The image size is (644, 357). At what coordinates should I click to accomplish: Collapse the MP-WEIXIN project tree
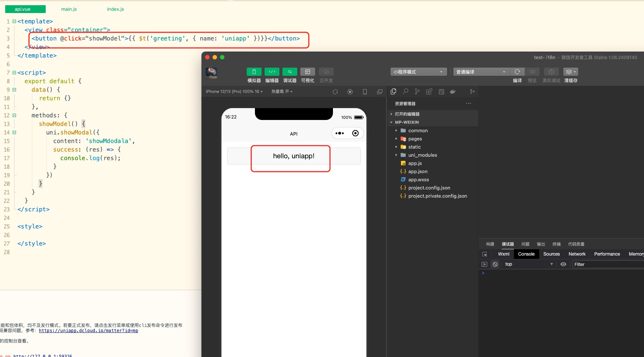pos(433,122)
